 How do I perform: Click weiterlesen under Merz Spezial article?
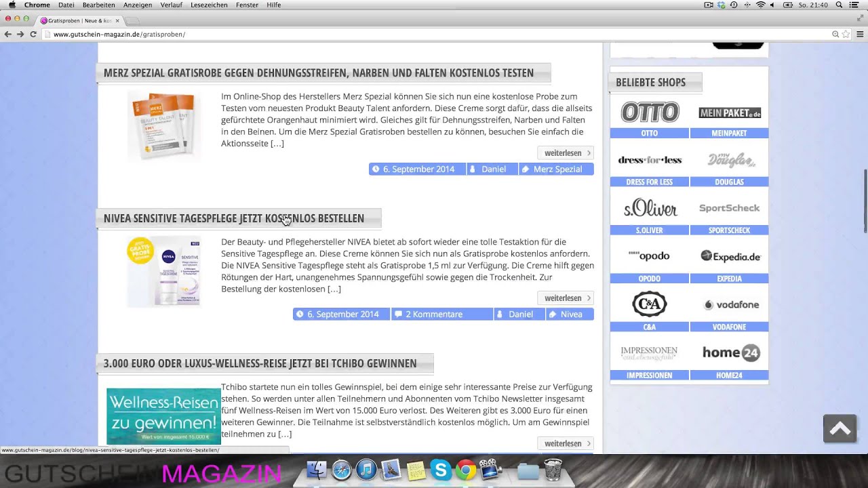pos(565,153)
